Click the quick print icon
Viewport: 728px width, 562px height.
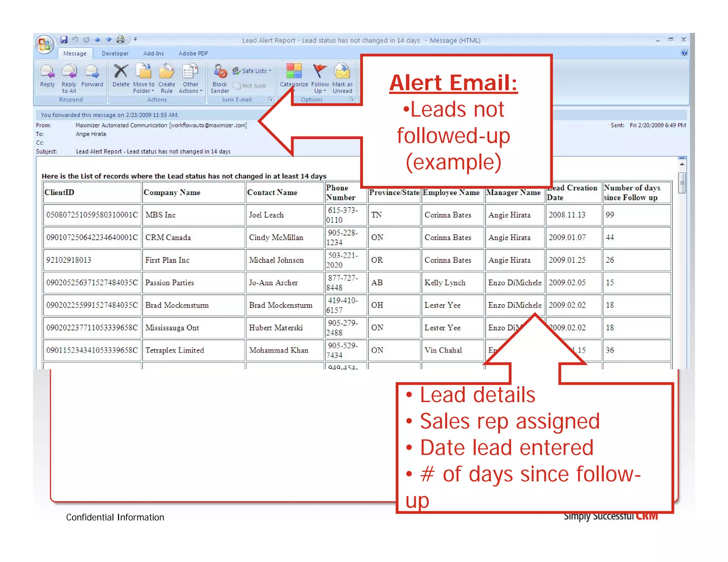[121, 39]
